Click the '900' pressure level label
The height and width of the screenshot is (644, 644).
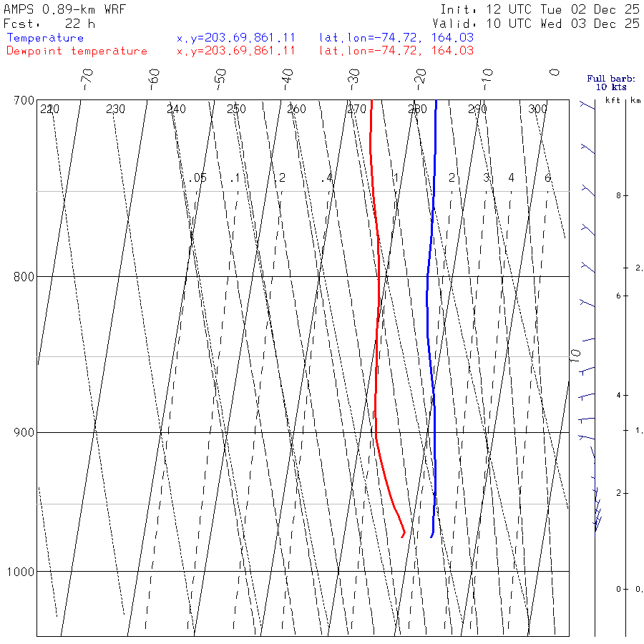24,433
